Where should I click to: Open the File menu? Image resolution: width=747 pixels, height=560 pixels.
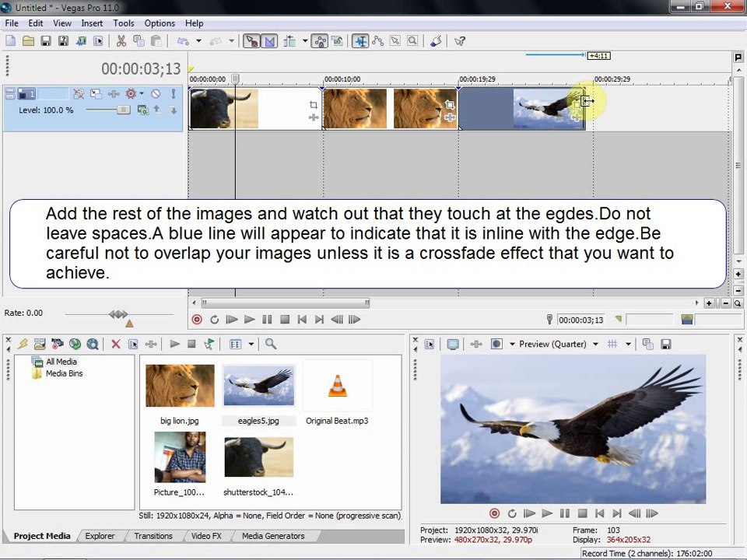[x=12, y=23]
